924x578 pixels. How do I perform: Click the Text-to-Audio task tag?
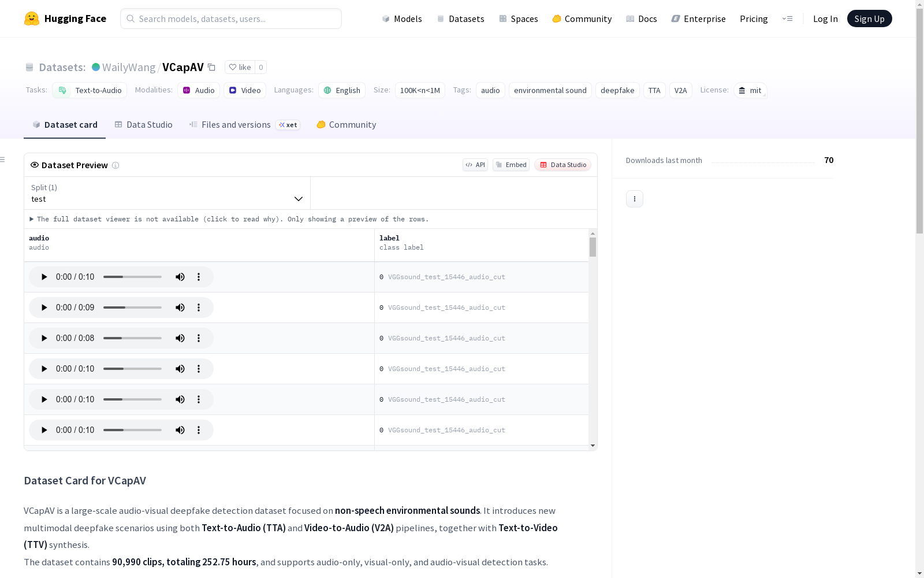(x=90, y=90)
